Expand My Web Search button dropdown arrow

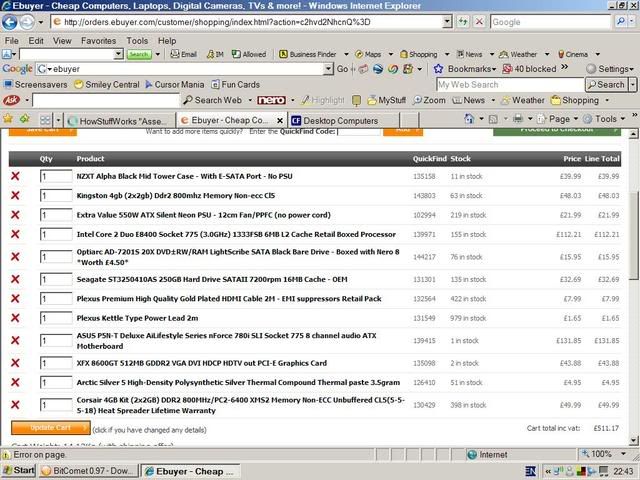point(632,84)
